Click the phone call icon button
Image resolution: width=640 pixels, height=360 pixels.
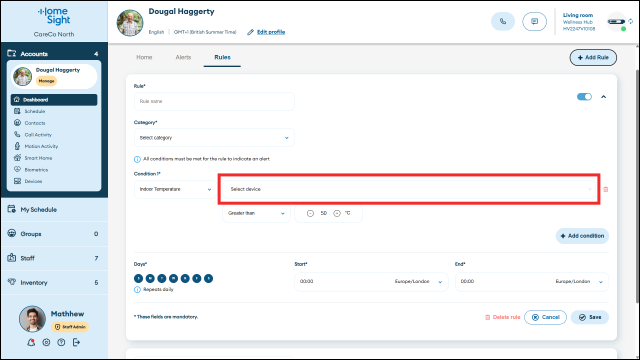click(503, 22)
